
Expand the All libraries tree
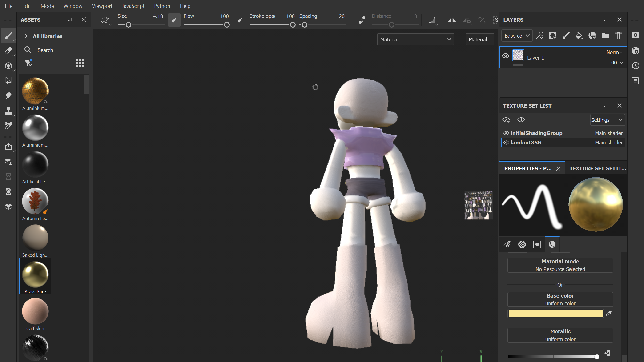(x=26, y=36)
